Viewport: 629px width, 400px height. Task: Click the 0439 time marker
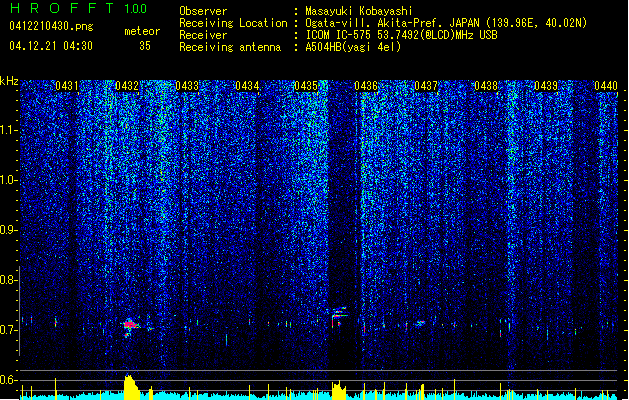pos(546,86)
